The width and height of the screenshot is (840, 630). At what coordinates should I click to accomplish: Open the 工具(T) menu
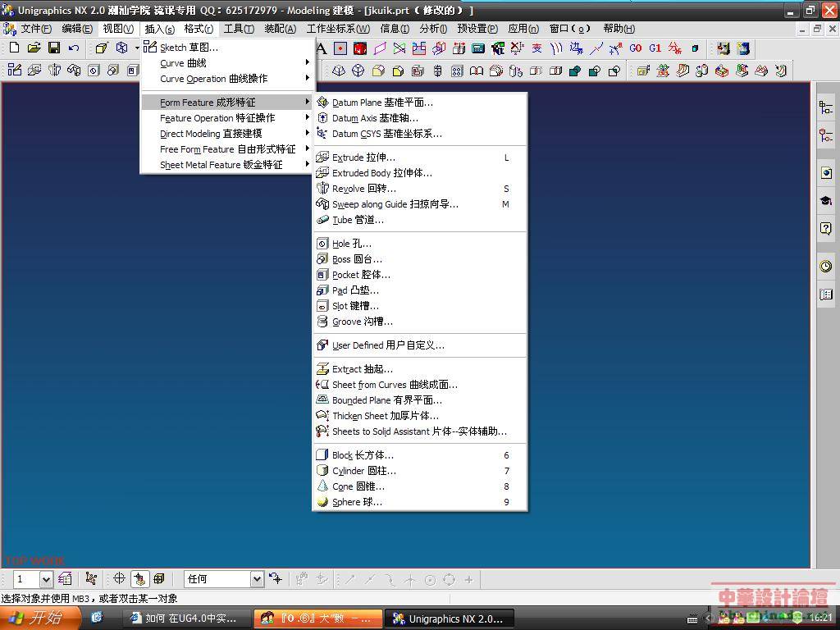point(239,29)
